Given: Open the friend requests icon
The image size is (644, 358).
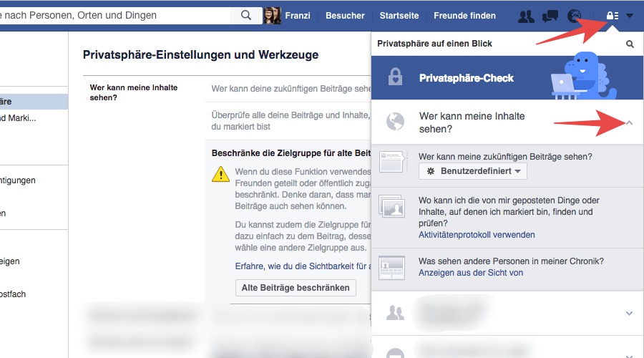Looking at the screenshot, I should click(x=526, y=16).
